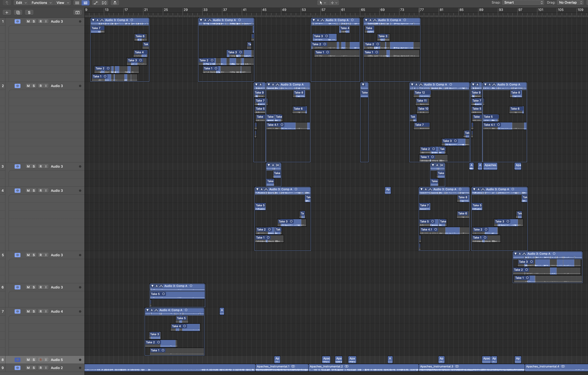Image resolution: width=588 pixels, height=375 pixels.
Task: Click bar 49 on the ruler
Action: (284, 10)
